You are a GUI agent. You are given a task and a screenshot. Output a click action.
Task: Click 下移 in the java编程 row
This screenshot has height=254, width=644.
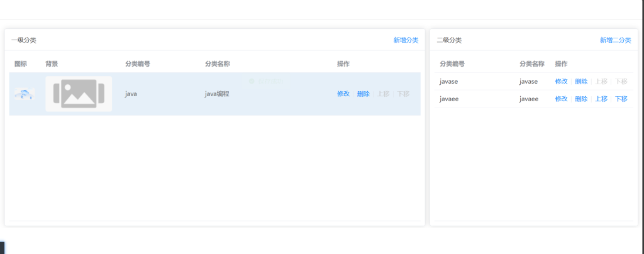coord(403,94)
